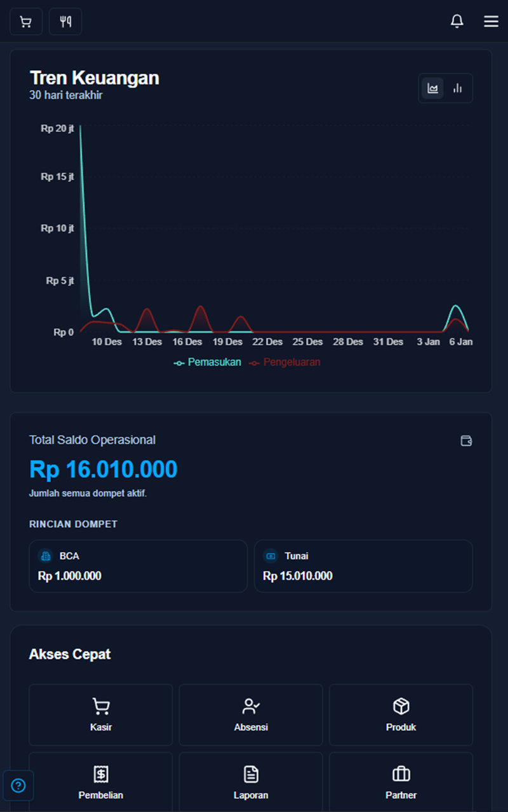508x812 pixels.
Task: Switch chart to area line view
Action: coord(433,88)
